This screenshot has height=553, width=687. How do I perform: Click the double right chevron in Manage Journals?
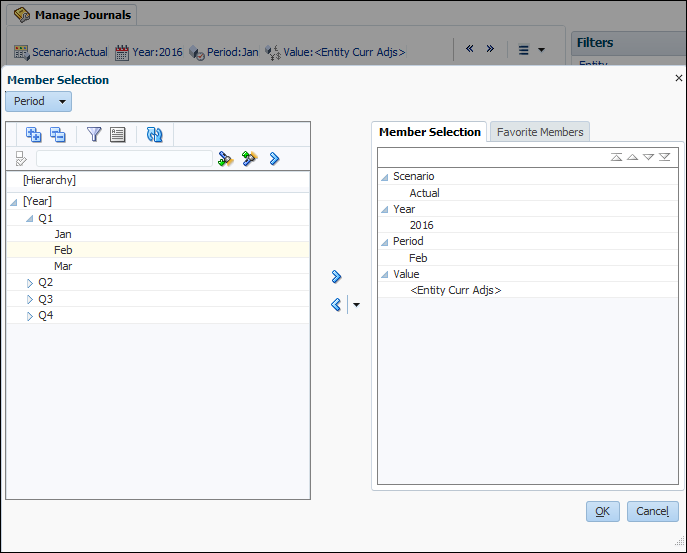(x=490, y=49)
